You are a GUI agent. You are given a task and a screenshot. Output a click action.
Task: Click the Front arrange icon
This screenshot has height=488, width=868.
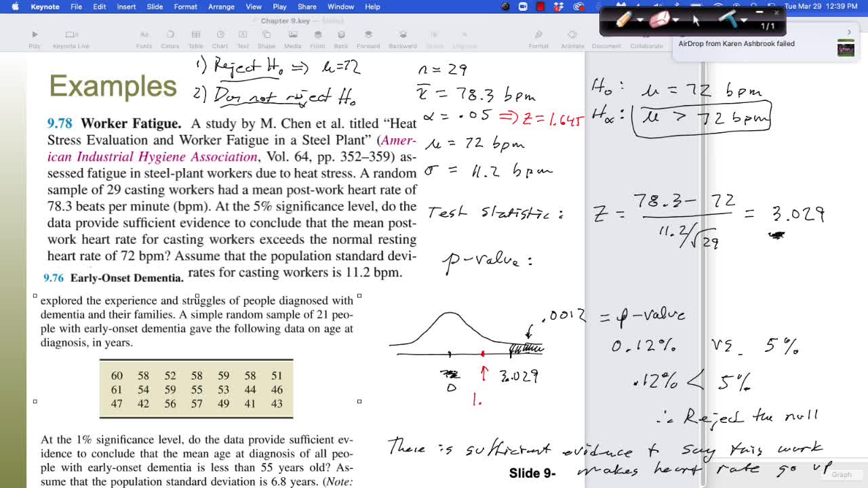pyautogui.click(x=317, y=39)
